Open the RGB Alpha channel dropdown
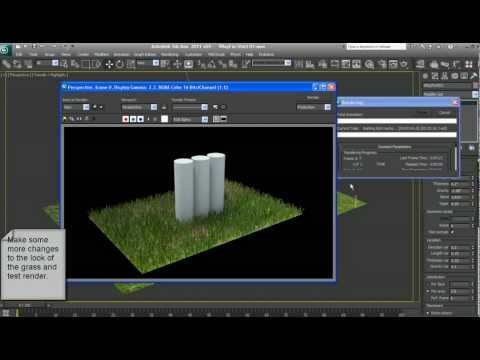 (x=190, y=119)
